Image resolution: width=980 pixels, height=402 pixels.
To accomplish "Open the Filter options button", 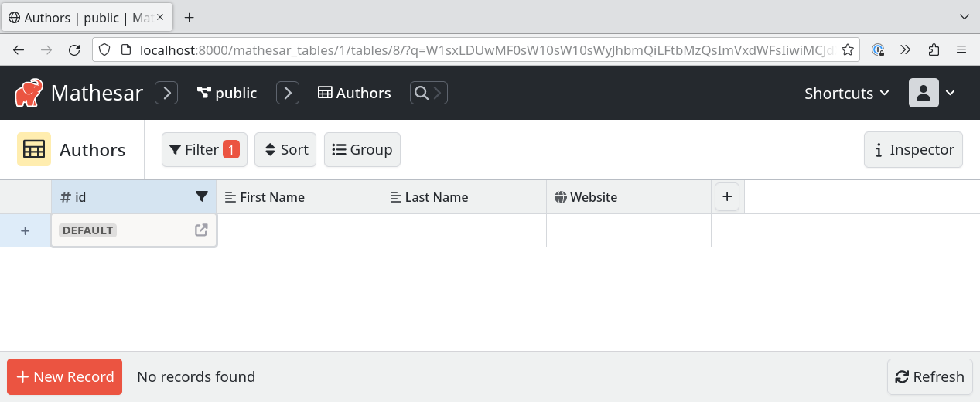I will pos(204,149).
